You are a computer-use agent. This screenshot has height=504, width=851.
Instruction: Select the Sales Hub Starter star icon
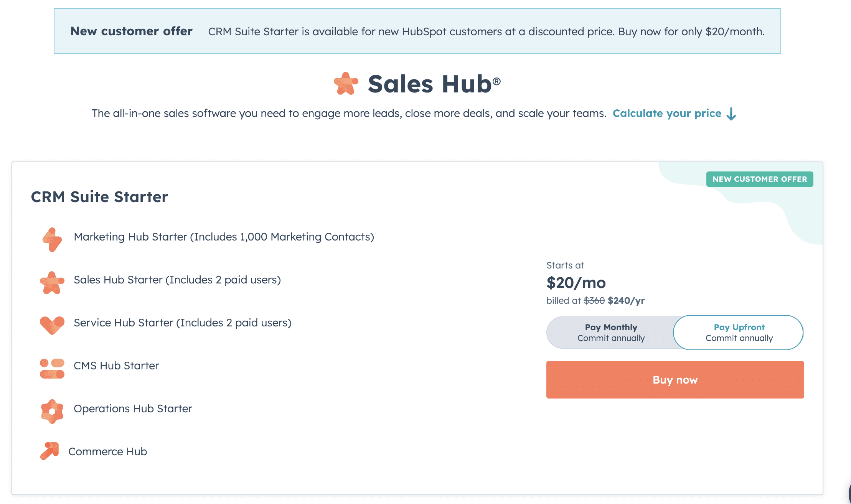coord(52,283)
